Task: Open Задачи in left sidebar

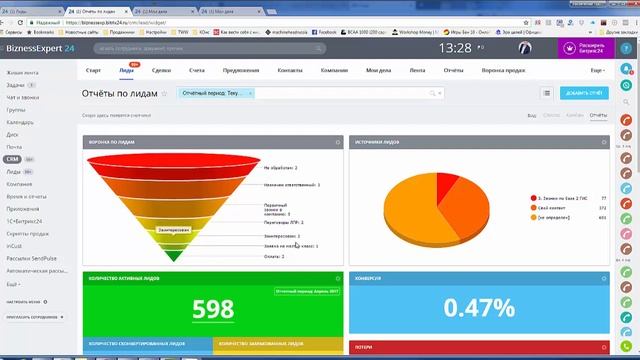Action: [16, 85]
